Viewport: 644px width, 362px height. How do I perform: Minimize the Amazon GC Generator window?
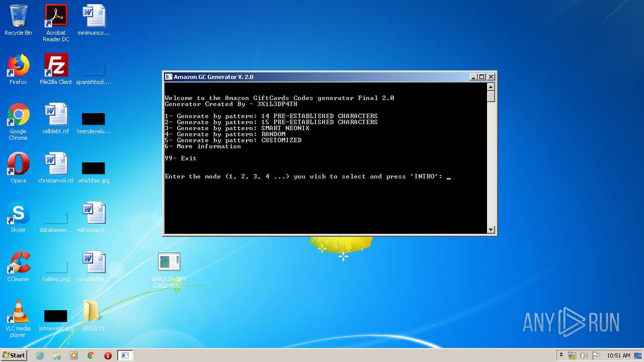(x=473, y=77)
